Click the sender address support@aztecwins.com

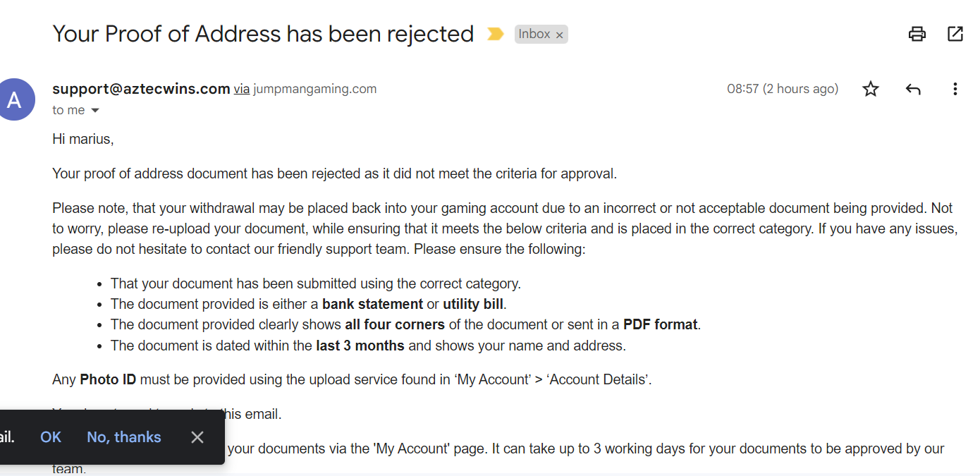[141, 89]
